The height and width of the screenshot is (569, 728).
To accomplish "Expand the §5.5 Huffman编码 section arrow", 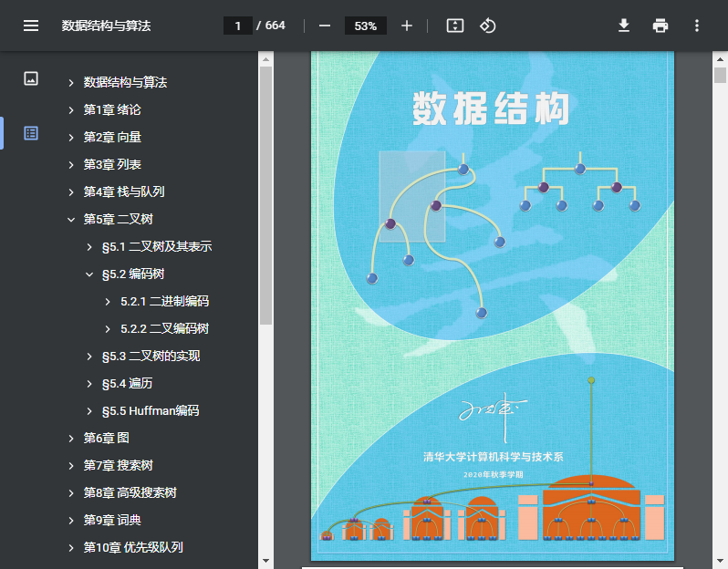I will [89, 410].
